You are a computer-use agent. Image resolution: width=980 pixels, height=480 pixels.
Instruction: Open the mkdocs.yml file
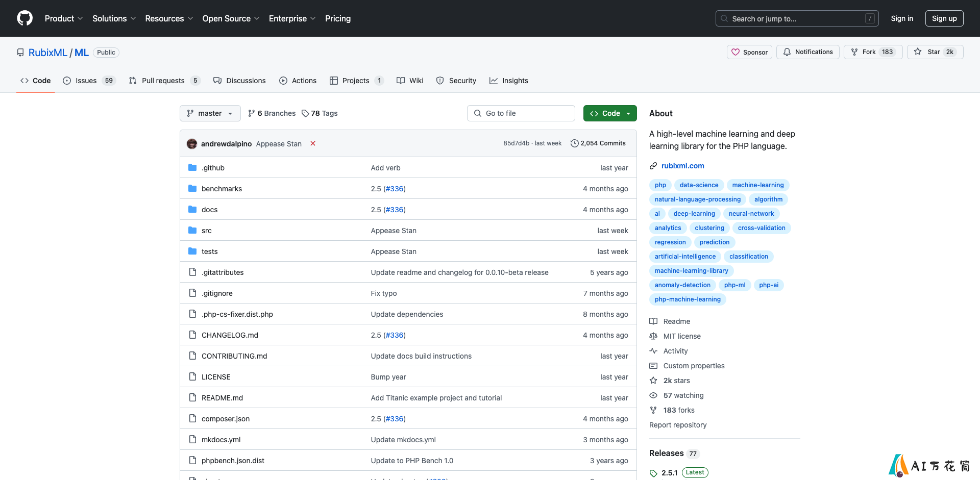(221, 440)
